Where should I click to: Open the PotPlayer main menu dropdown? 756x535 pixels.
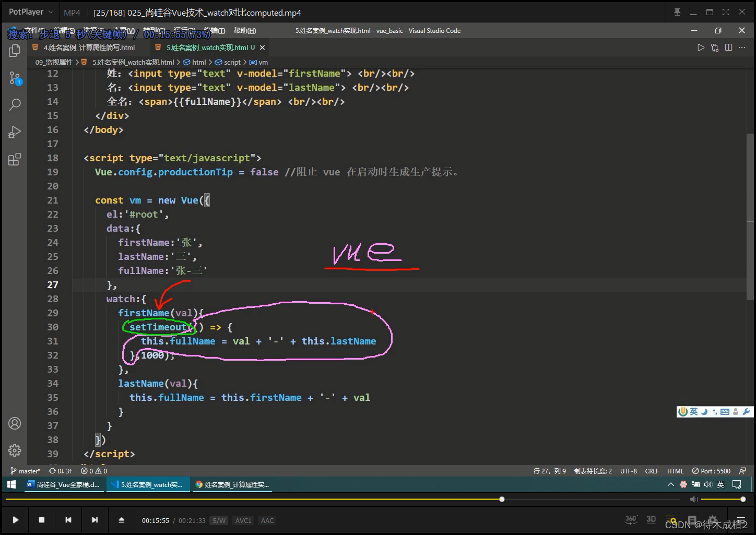tap(31, 12)
